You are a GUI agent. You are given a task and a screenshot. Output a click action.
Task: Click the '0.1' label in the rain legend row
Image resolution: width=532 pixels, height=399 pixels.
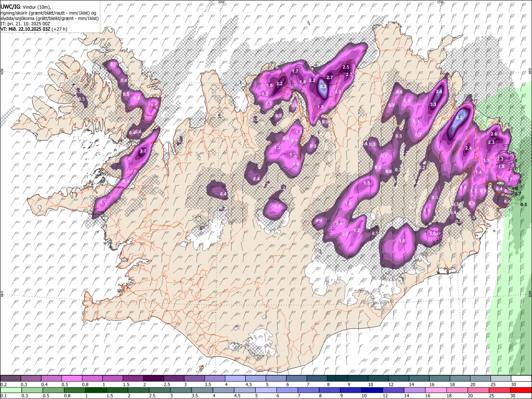(4, 396)
